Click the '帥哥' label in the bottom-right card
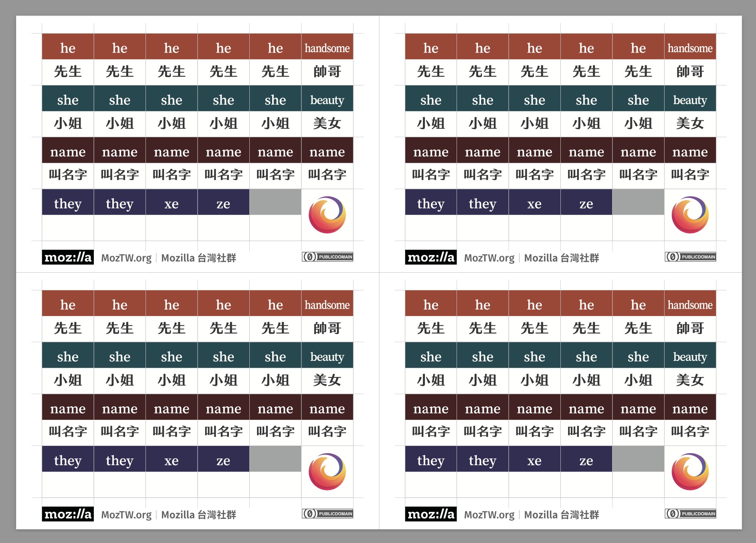 pos(690,328)
